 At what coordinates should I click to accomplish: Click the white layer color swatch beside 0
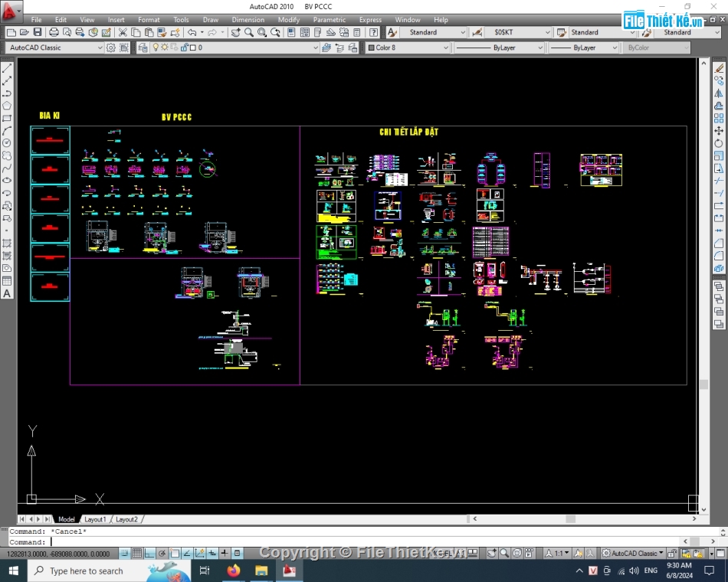[x=192, y=47]
